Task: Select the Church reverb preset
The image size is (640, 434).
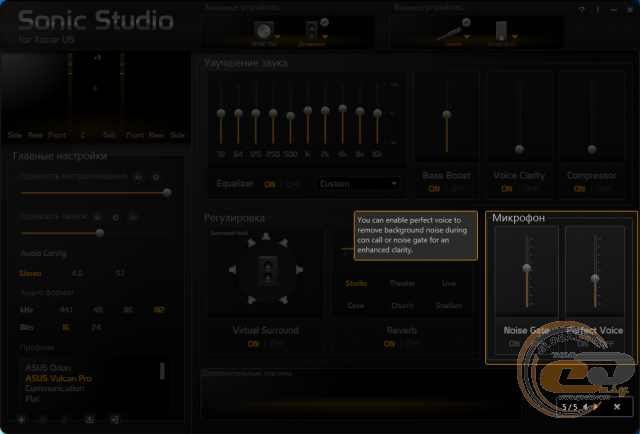Action: [402, 305]
